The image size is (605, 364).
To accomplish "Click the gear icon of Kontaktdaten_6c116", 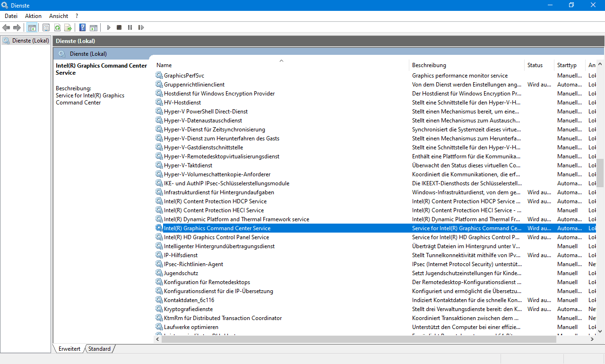I will [159, 300].
